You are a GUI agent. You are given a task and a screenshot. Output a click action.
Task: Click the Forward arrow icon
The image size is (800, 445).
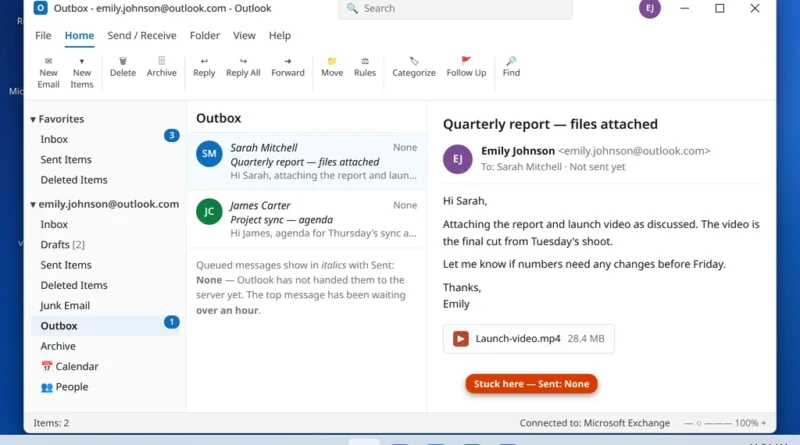click(288, 61)
